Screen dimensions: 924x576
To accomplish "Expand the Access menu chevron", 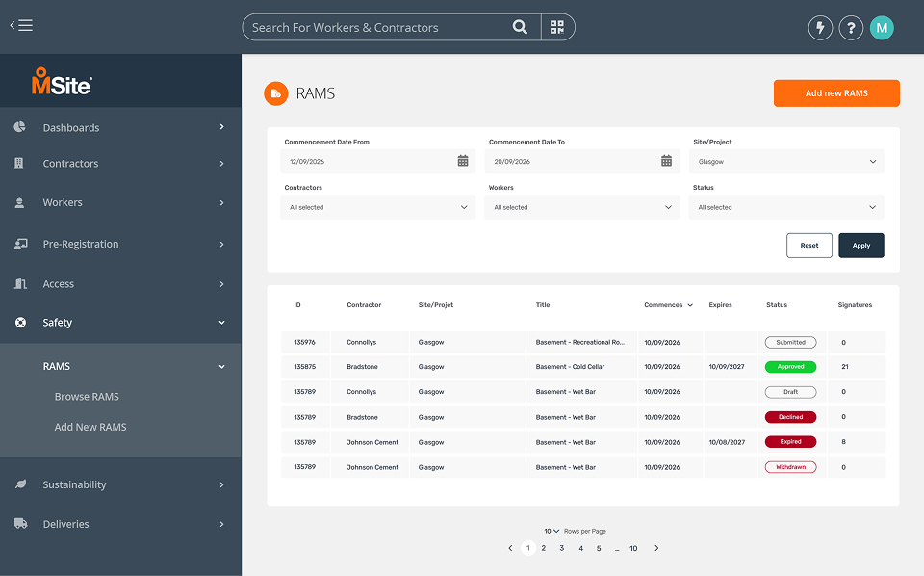I will pos(221,284).
